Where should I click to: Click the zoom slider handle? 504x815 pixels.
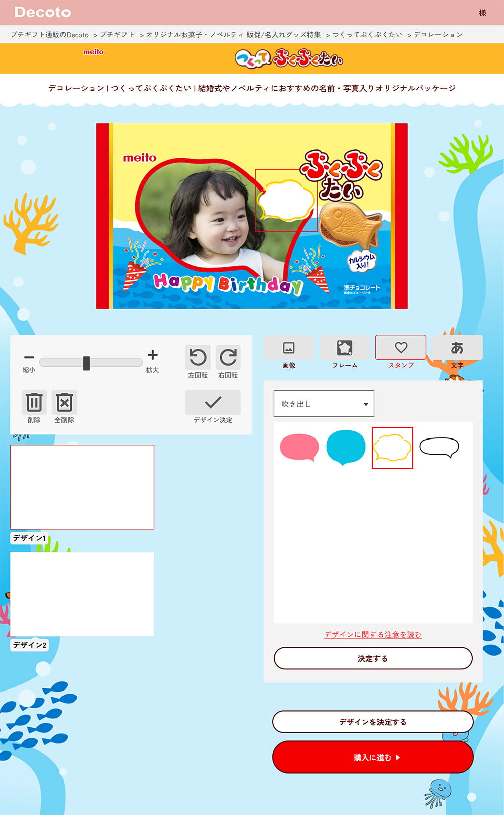pos(86,363)
